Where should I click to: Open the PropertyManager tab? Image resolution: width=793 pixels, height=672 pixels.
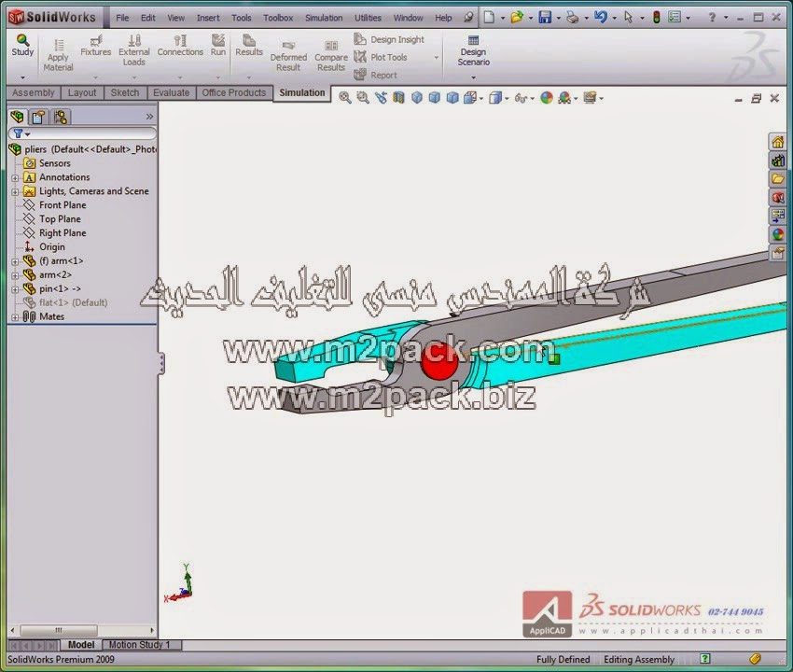(38, 117)
